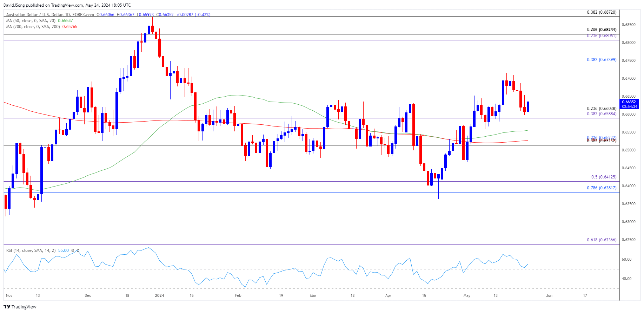Click the MA (50, close, 0, SMA, 20) legend
This screenshot has width=644, height=313.
[31, 21]
